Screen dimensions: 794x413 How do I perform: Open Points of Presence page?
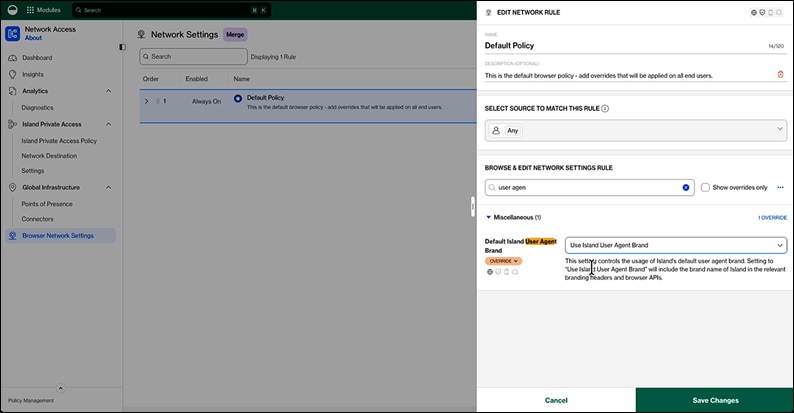coord(47,204)
